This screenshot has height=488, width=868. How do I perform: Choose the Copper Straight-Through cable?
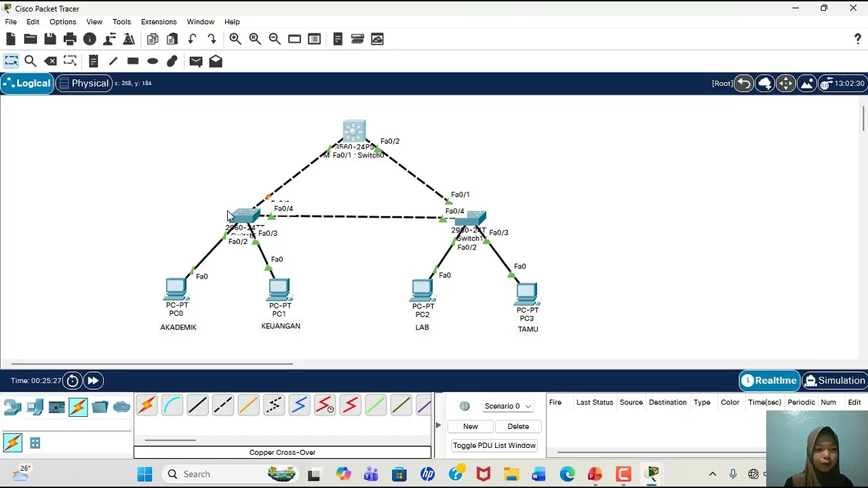[x=197, y=405]
